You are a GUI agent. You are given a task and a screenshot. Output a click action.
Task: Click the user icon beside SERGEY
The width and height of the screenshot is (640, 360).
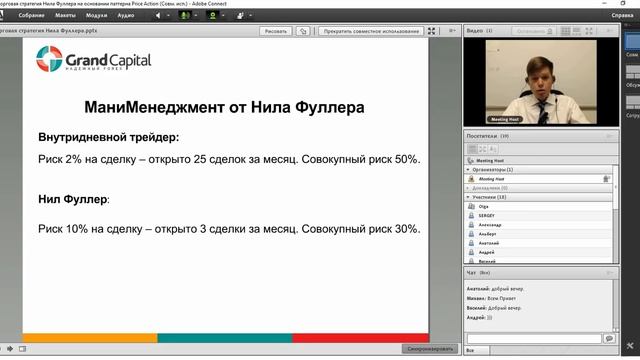[x=471, y=216]
